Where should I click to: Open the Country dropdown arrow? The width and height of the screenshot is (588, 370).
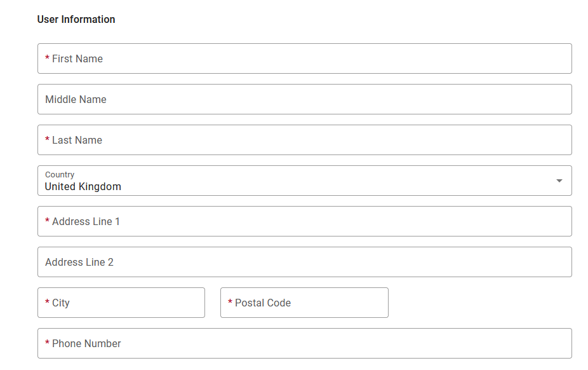(559, 181)
